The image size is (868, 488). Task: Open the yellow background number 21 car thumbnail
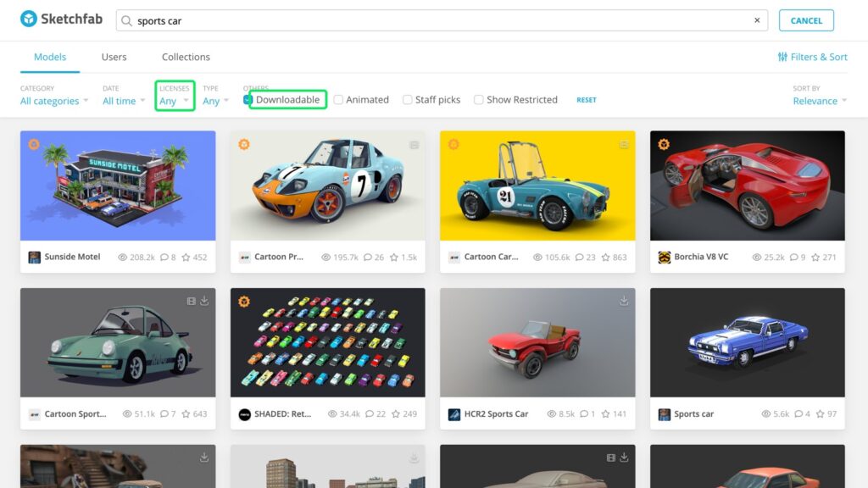coord(537,186)
